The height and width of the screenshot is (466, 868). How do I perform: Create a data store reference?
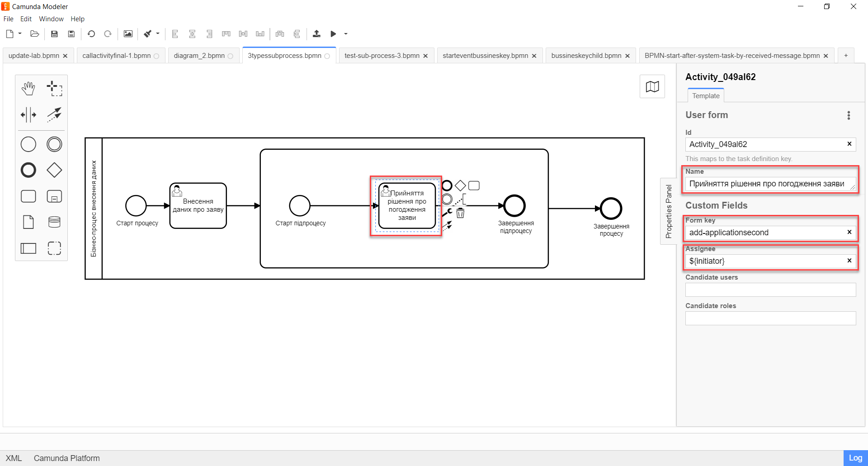pyautogui.click(x=54, y=222)
